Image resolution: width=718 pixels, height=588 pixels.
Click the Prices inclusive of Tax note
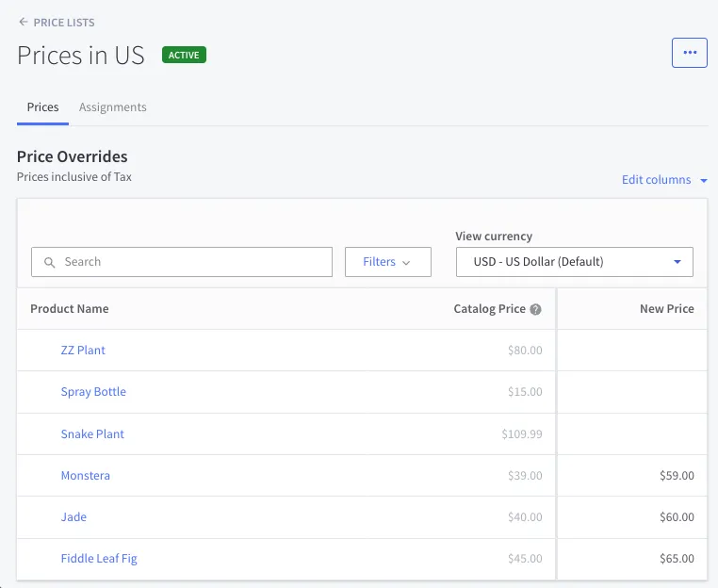click(x=74, y=177)
